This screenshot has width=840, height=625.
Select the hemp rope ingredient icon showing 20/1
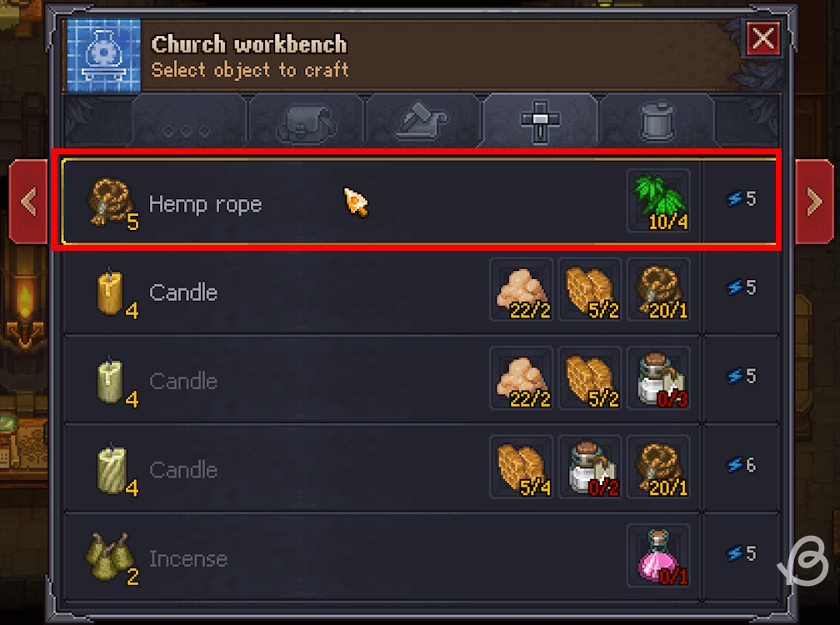coord(658,290)
